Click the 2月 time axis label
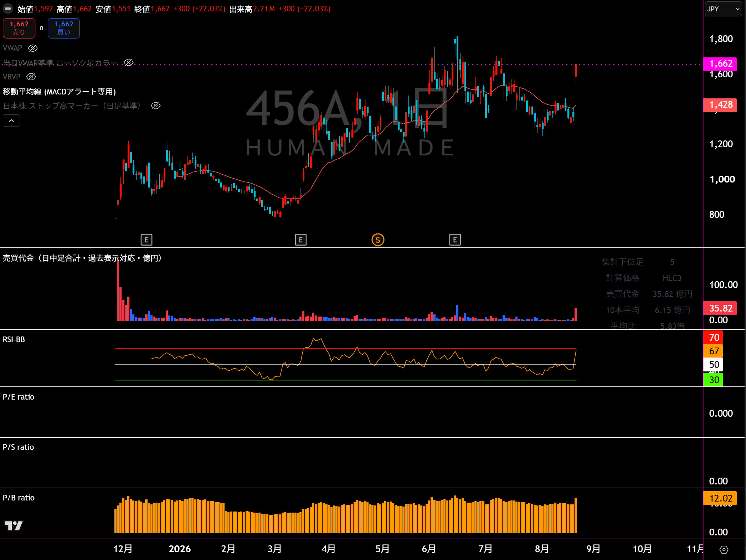The image size is (746, 560). coord(228,549)
